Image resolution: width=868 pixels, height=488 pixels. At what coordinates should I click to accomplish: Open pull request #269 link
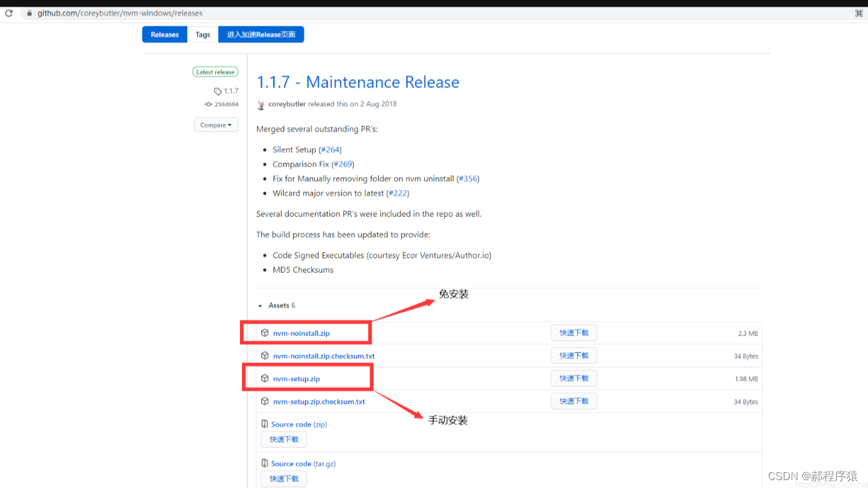pos(343,164)
